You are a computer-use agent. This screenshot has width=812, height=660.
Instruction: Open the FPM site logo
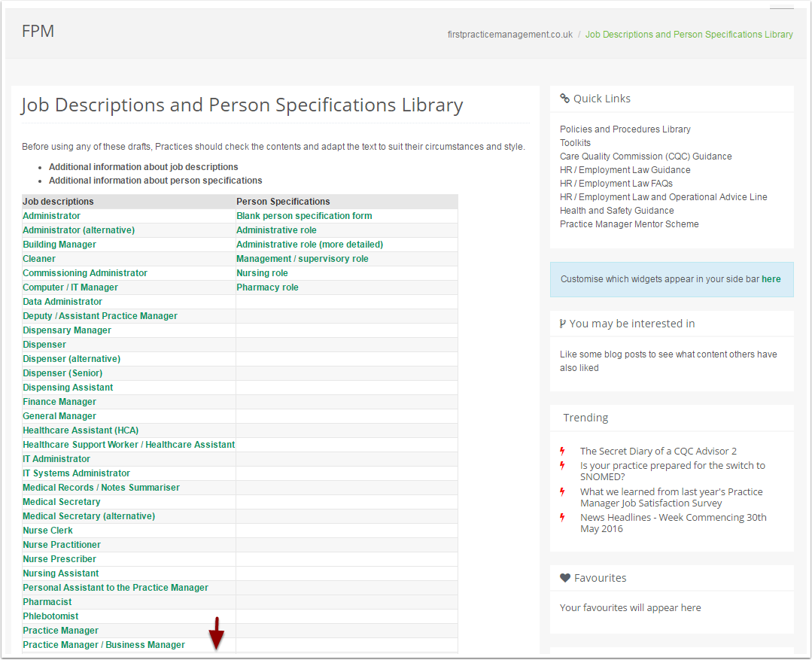(x=38, y=32)
